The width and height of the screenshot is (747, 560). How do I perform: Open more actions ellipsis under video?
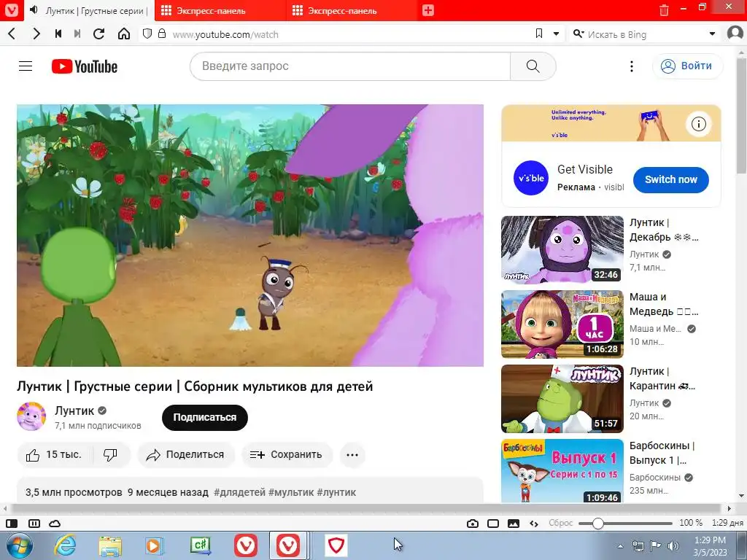tap(352, 455)
